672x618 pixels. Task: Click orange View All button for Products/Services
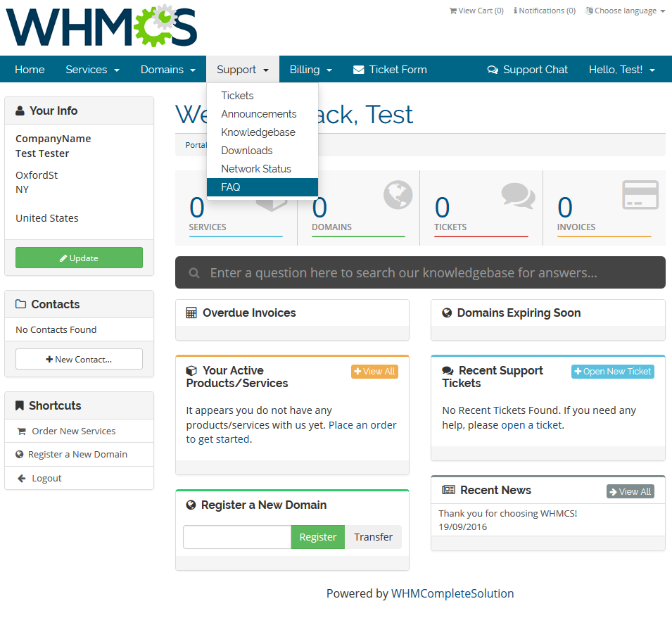pos(374,372)
